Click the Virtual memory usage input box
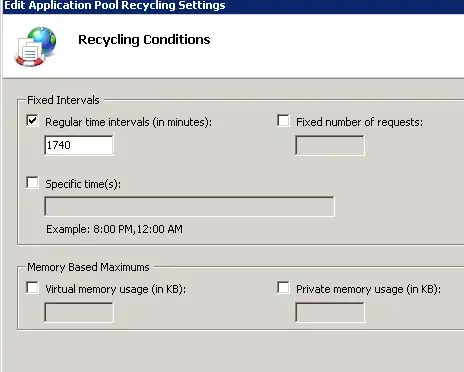This screenshot has width=464, height=372. coord(79,312)
